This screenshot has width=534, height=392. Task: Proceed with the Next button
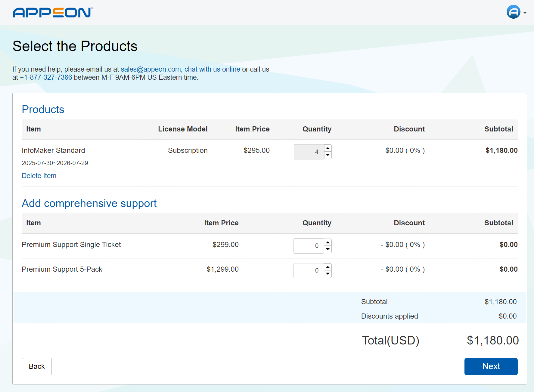(491, 366)
